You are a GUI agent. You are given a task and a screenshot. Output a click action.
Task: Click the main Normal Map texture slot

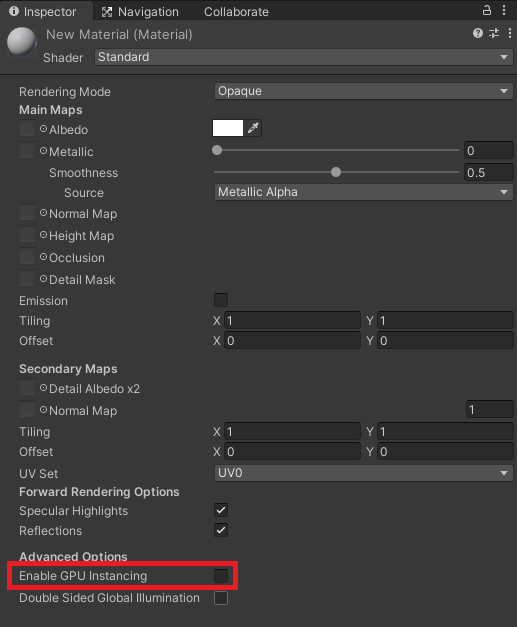coord(27,213)
